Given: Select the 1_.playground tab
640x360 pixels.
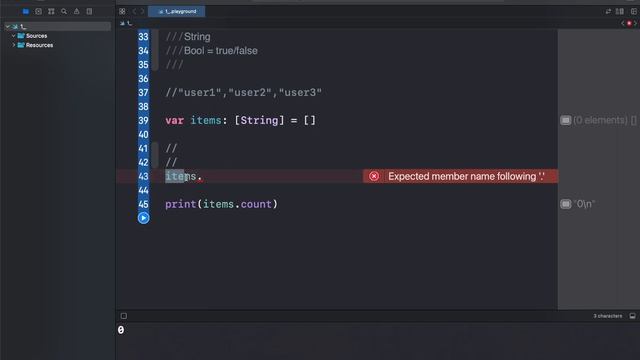Looking at the screenshot, I should [177, 11].
